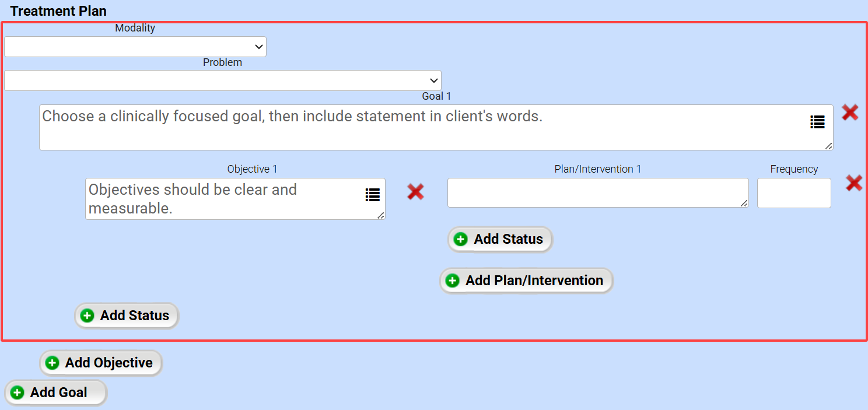This screenshot has height=410, width=868.
Task: Delete Goal 1 with the red X
Action: (x=850, y=113)
